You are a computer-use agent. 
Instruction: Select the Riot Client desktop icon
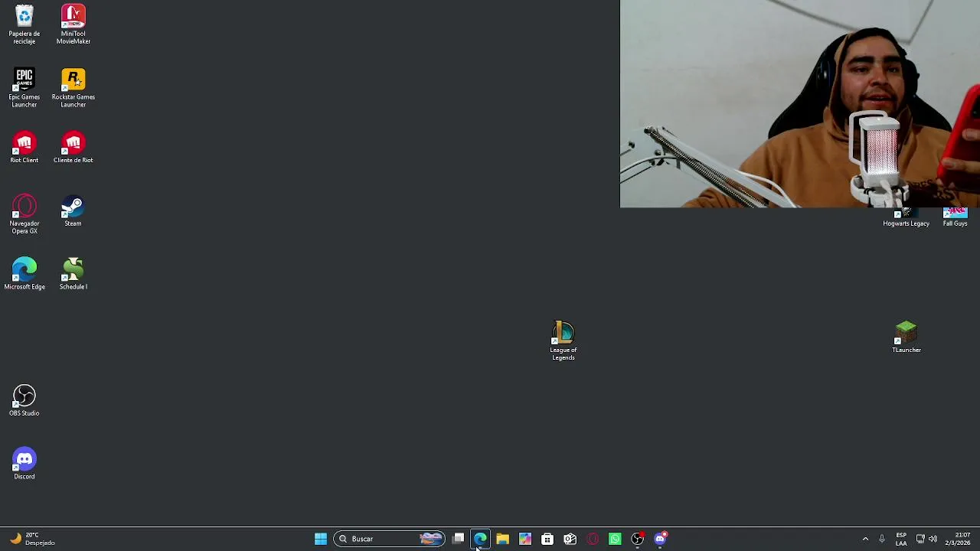click(24, 148)
